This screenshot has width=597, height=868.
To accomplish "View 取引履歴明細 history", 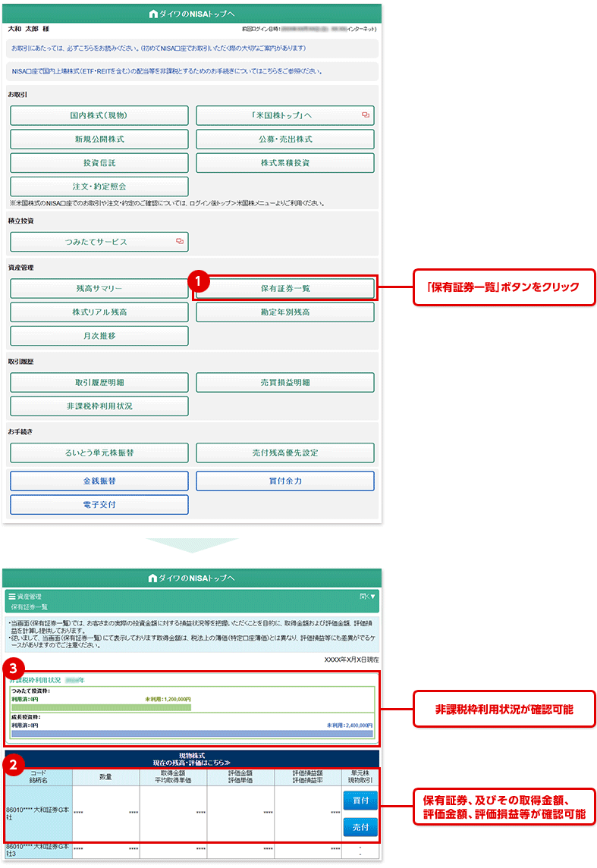I will tap(99, 383).
